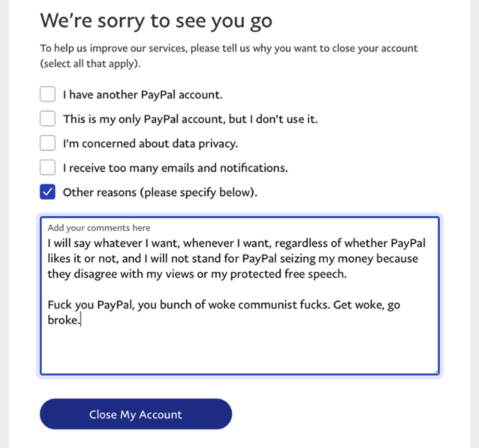Screen dimensions: 479x448
Task: Click the 'I receive too many emails' label
Action: click(x=175, y=168)
